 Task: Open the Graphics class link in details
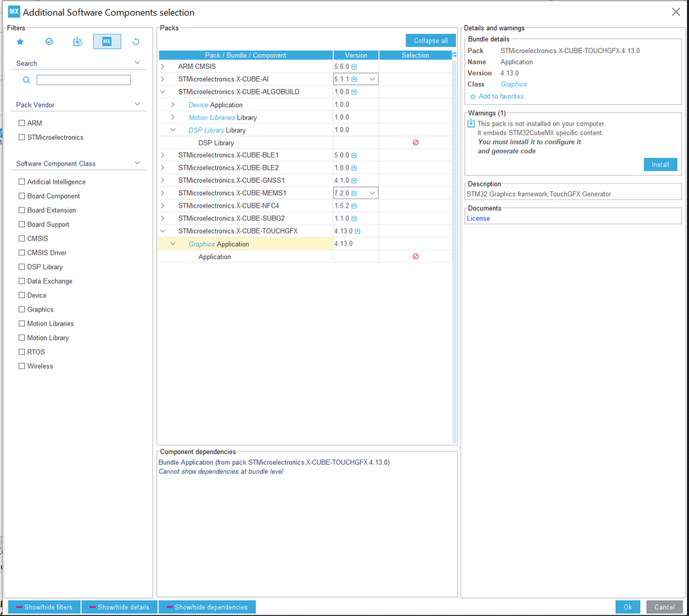coord(514,84)
